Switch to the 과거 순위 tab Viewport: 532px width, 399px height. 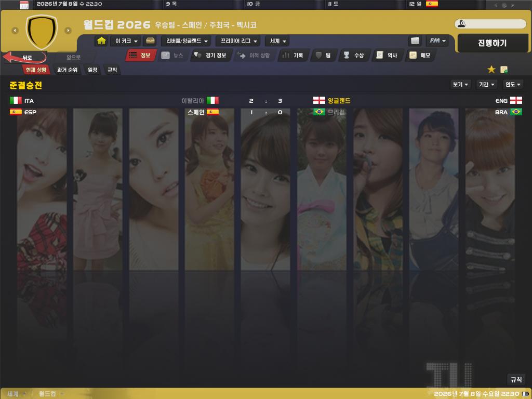(68, 70)
